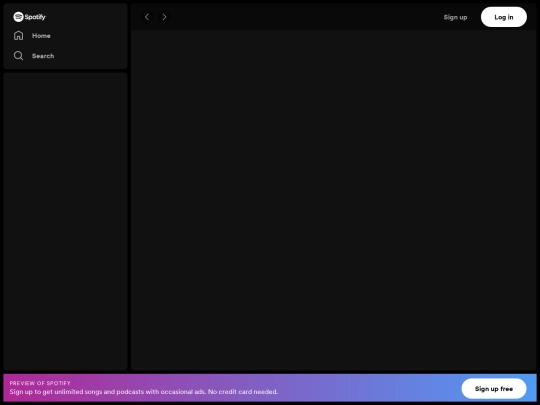
Task: Open Home via the house icon
Action: (x=19, y=35)
